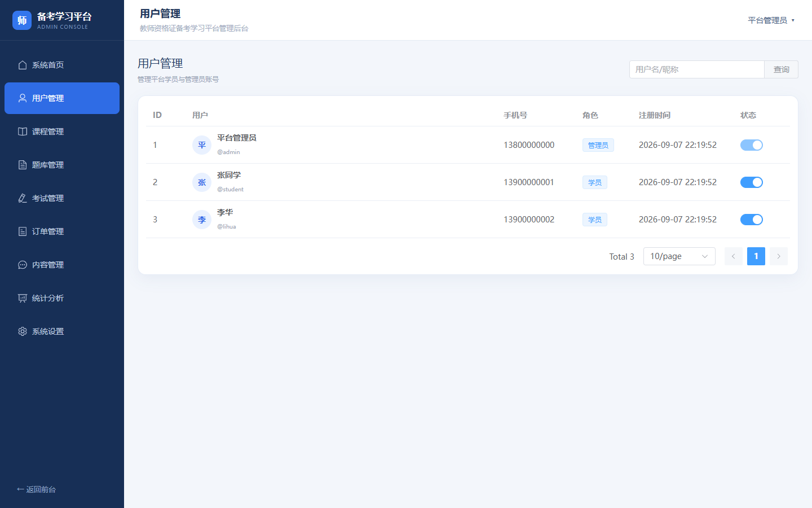This screenshot has width=812, height=508.
Task: Click the 查询 search button
Action: [781, 69]
